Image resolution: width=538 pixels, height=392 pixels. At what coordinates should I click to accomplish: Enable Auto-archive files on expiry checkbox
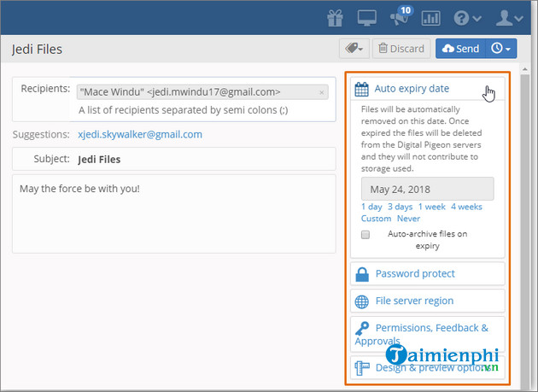(x=365, y=234)
